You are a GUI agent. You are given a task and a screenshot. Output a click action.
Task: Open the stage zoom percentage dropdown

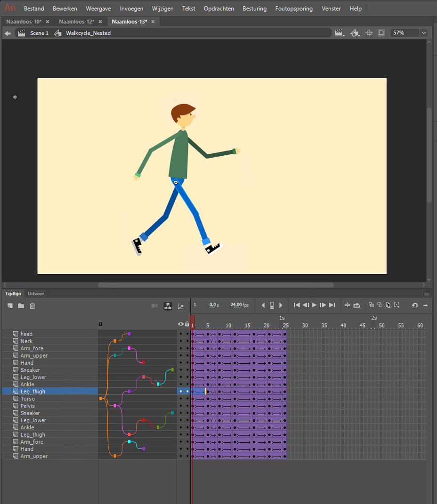423,33
